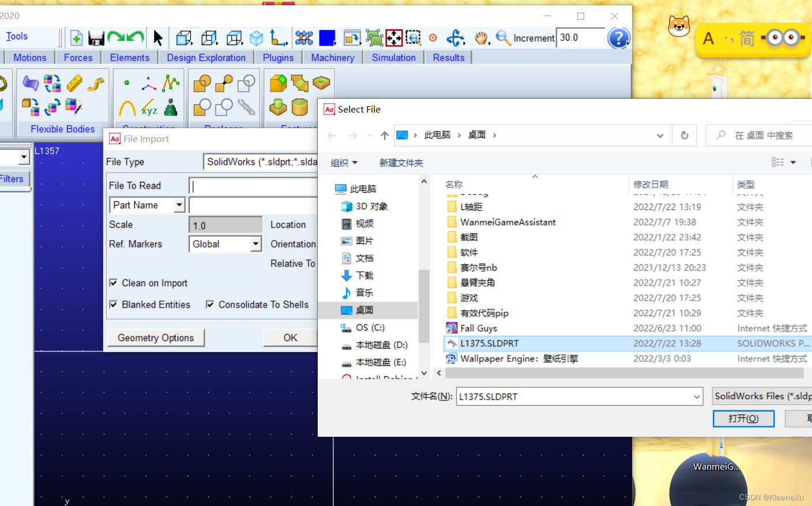Toggle Consolidate To Shells checkbox

[x=210, y=304]
